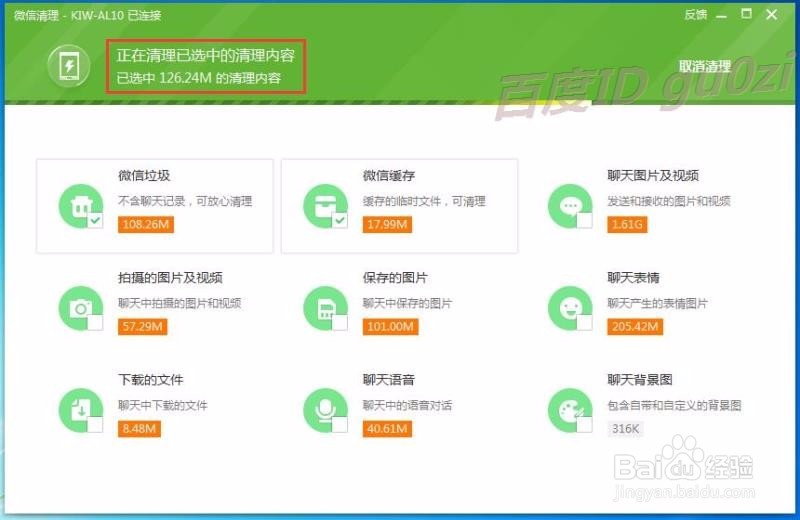
Task: Click the 发送和接收的图片和视频 description
Action: 669,202
